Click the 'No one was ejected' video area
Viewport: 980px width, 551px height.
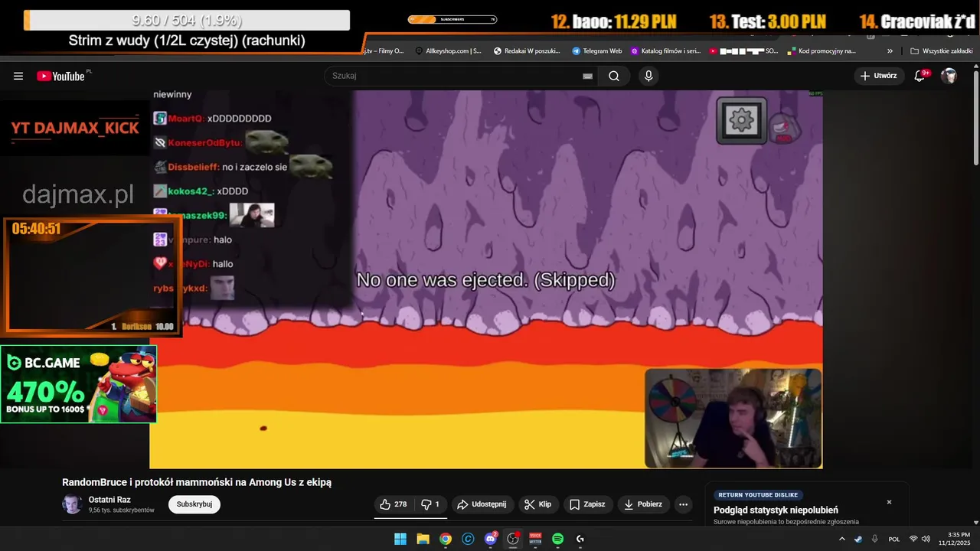[486, 280]
